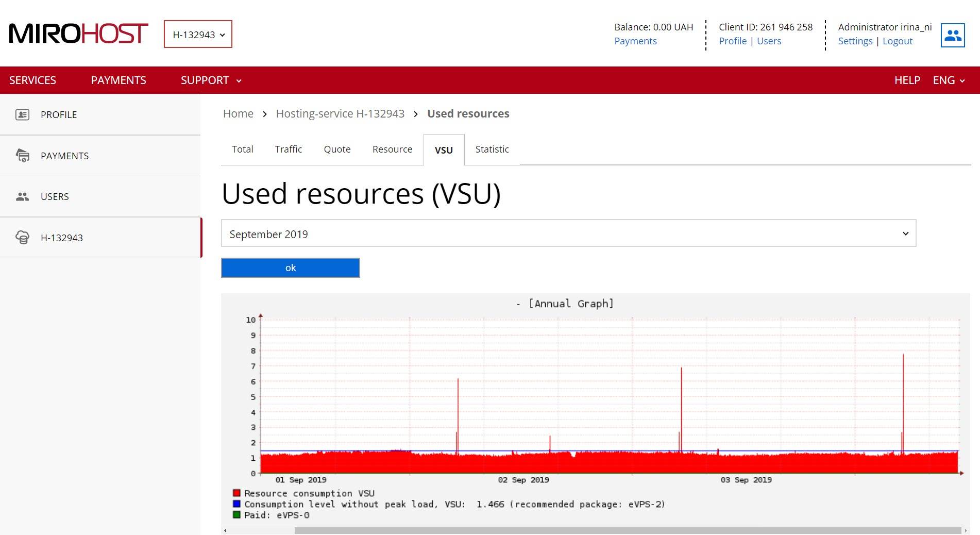Viewport: 980px width, 535px height.
Task: Click the Profile card icon in sidebar
Action: 22,114
